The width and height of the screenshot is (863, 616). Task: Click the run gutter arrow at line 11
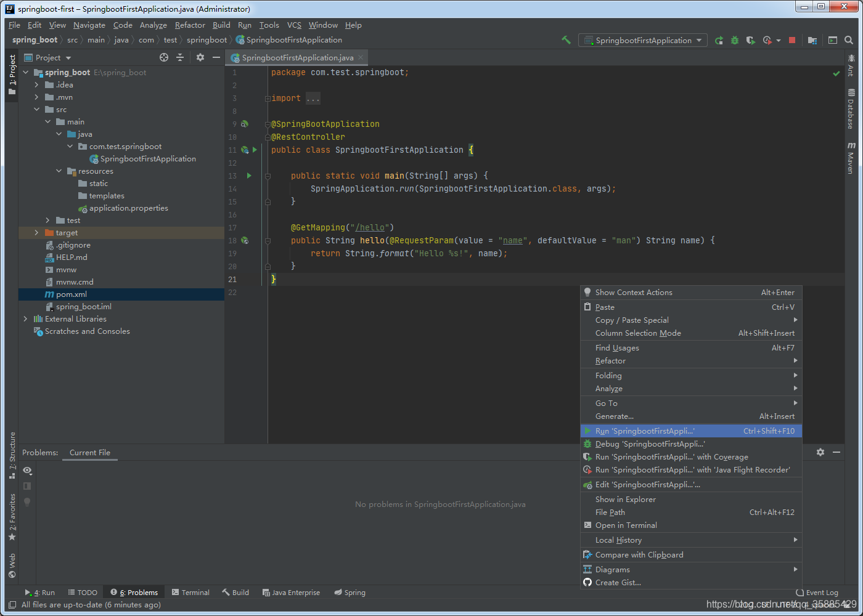click(x=255, y=150)
